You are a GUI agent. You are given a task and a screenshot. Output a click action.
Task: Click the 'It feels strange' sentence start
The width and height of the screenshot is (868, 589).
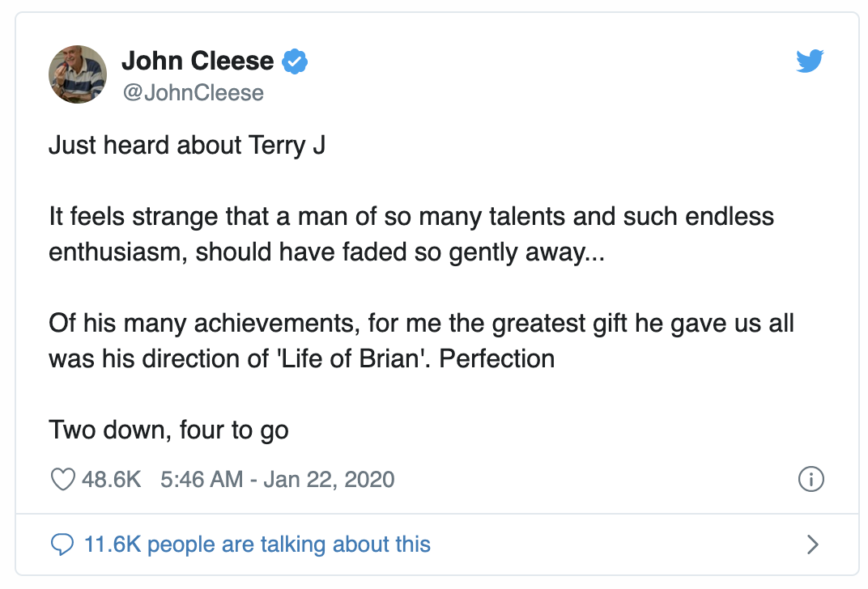129,217
